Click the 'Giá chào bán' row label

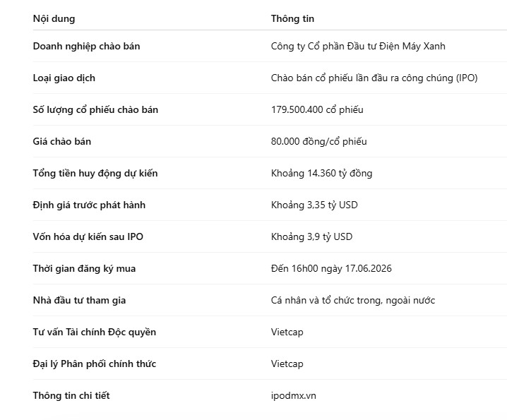click(x=61, y=141)
